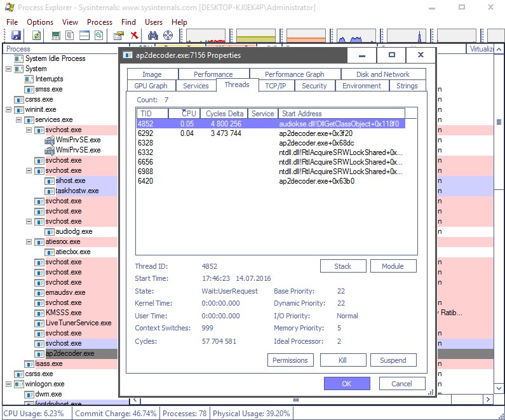Click the vertical scrollbar down arrow
Viewport: 505px width, 420px height.
[x=499, y=388]
